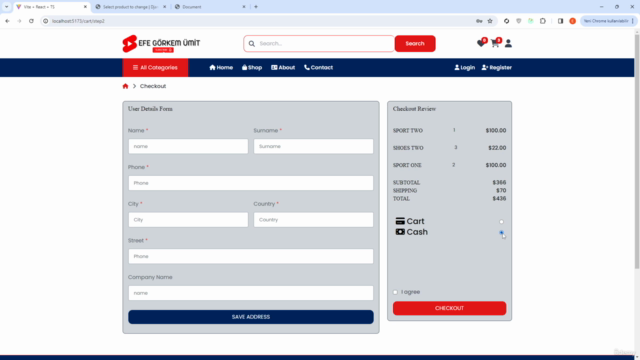
Task: Click the Save Address button
Action: click(x=251, y=317)
